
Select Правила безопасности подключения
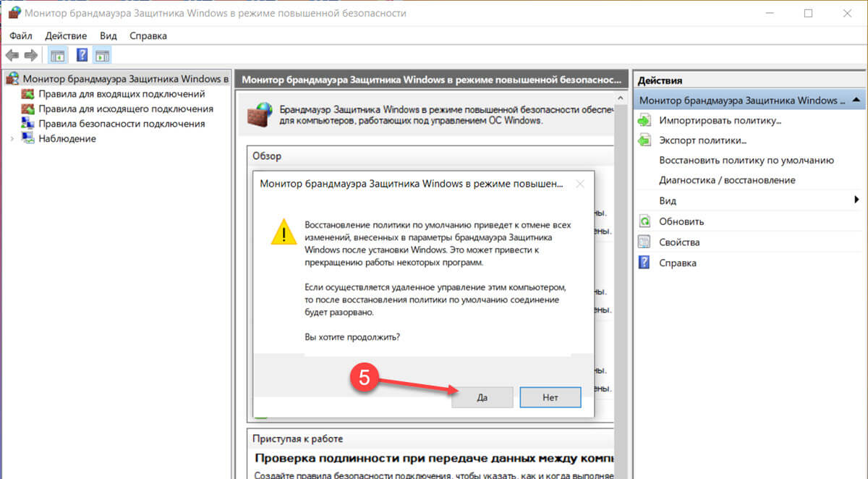pos(122,124)
